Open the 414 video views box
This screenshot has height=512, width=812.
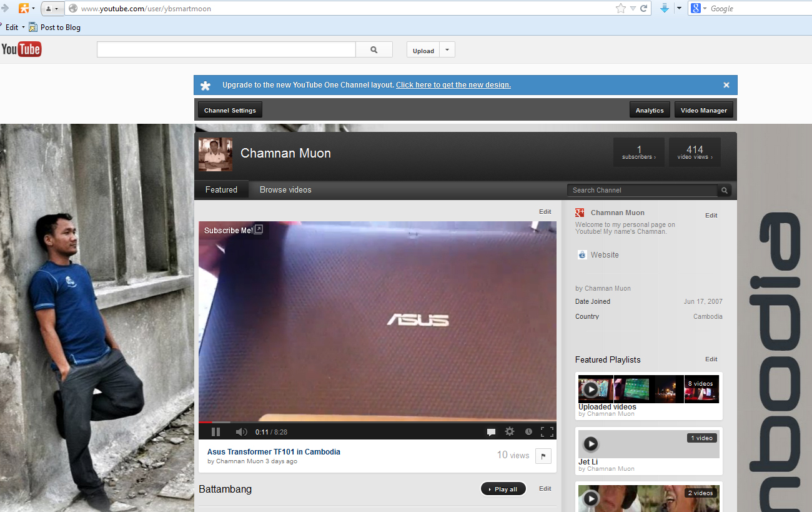(695, 153)
